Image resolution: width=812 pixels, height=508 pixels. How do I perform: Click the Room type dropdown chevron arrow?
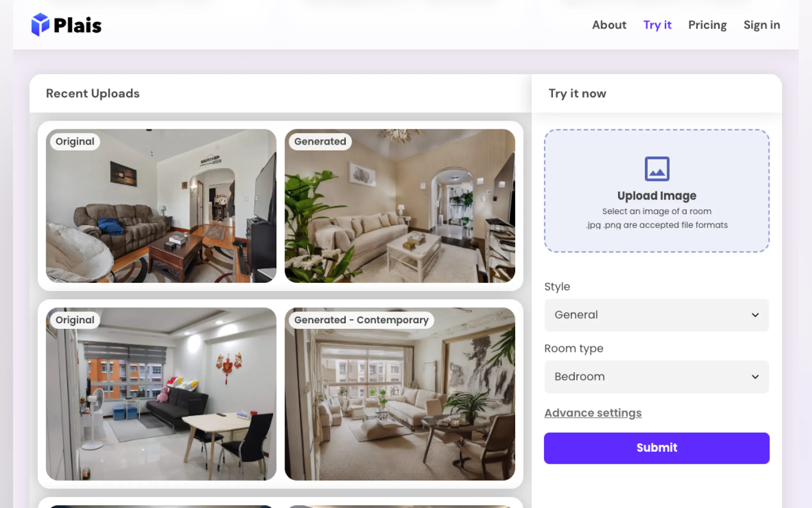[x=755, y=377]
